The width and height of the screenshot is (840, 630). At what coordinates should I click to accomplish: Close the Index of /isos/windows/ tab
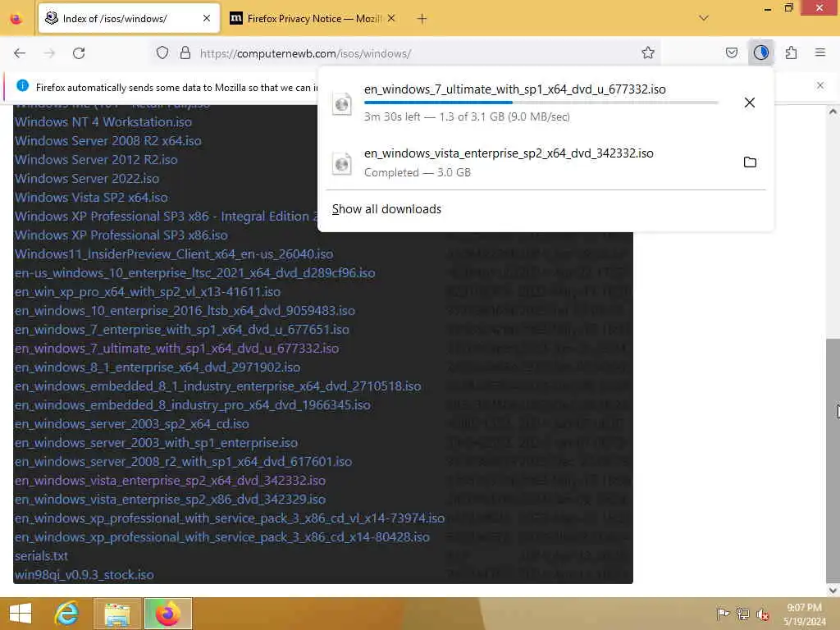[x=207, y=18]
